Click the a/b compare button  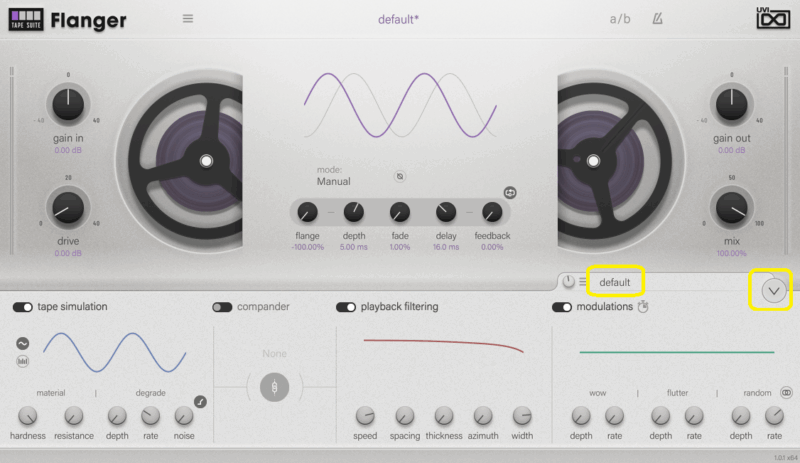point(621,19)
